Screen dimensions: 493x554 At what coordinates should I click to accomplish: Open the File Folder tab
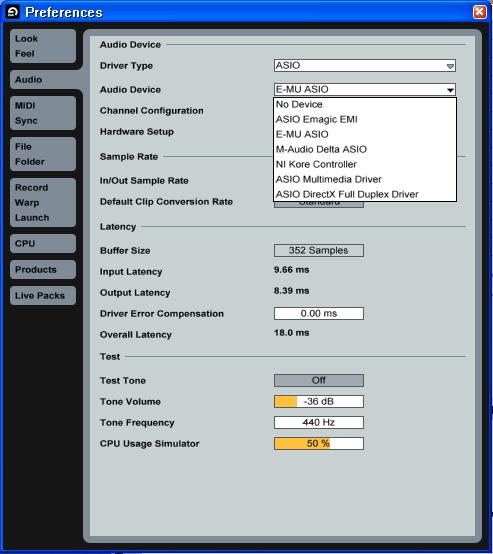(x=43, y=154)
